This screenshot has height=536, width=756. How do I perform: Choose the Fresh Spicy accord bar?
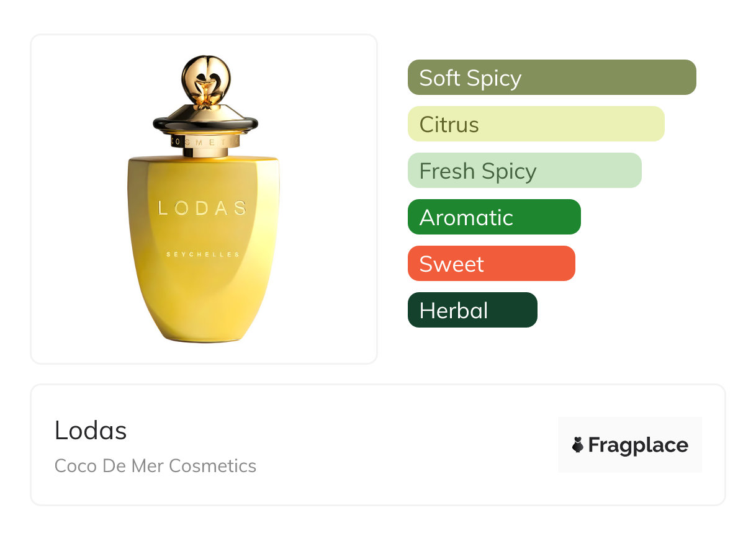tap(524, 171)
